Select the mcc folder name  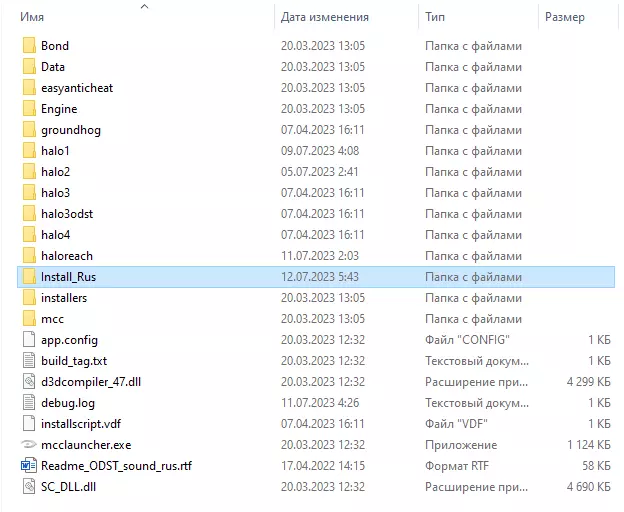pos(53,319)
